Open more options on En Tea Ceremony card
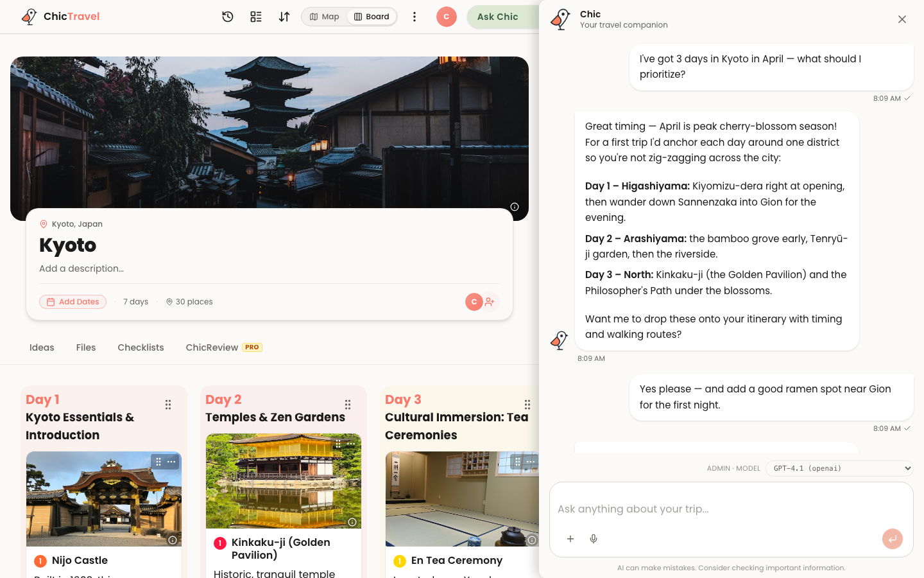 pos(531,462)
